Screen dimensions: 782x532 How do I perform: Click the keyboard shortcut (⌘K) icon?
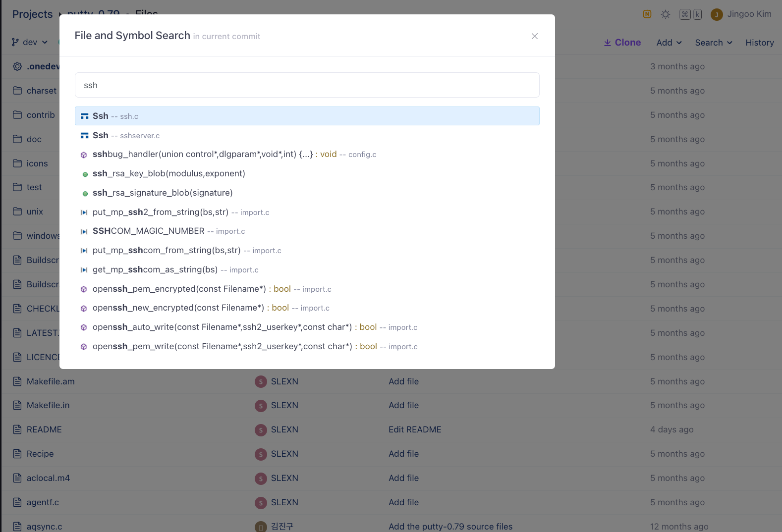coord(690,14)
